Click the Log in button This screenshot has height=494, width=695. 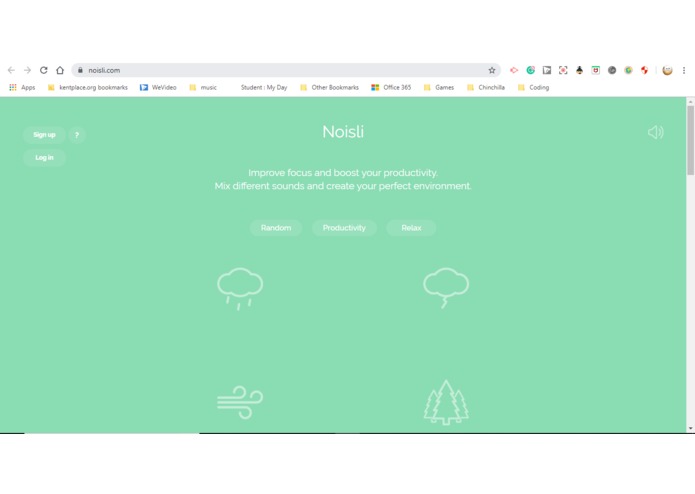click(44, 158)
